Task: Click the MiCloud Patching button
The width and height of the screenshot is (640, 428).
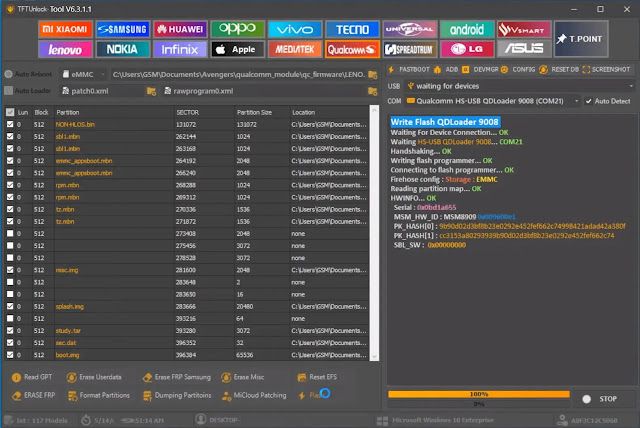Action: [254, 395]
